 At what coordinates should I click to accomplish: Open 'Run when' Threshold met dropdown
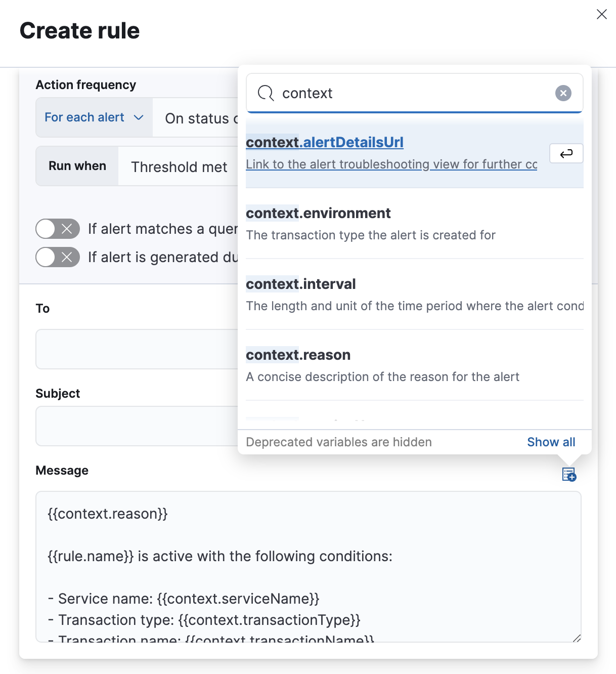179,167
